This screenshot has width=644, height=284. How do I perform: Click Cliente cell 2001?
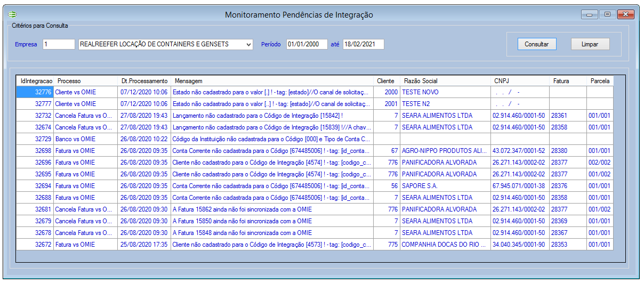coord(387,104)
